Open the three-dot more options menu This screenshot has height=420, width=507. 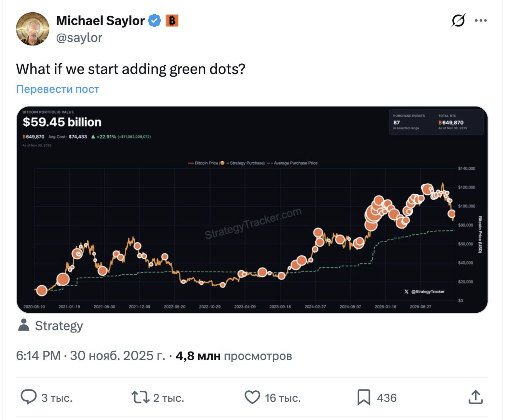coord(481,21)
